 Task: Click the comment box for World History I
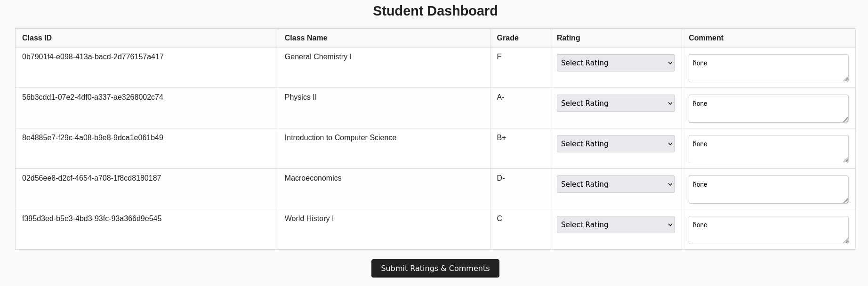pos(768,230)
